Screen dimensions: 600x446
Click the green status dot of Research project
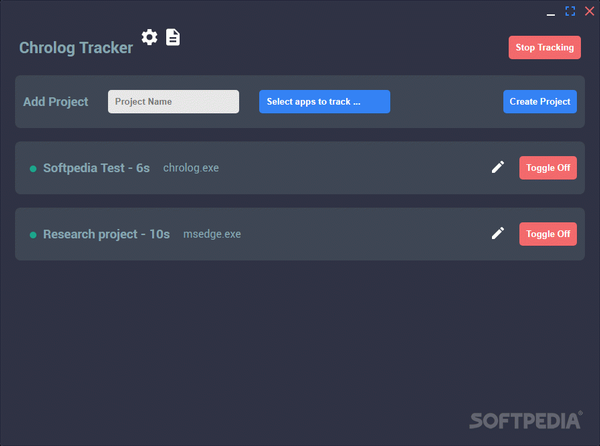coord(33,235)
